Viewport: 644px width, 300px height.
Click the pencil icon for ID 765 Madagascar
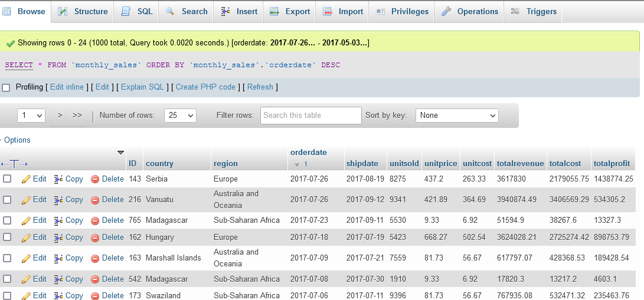point(27,220)
